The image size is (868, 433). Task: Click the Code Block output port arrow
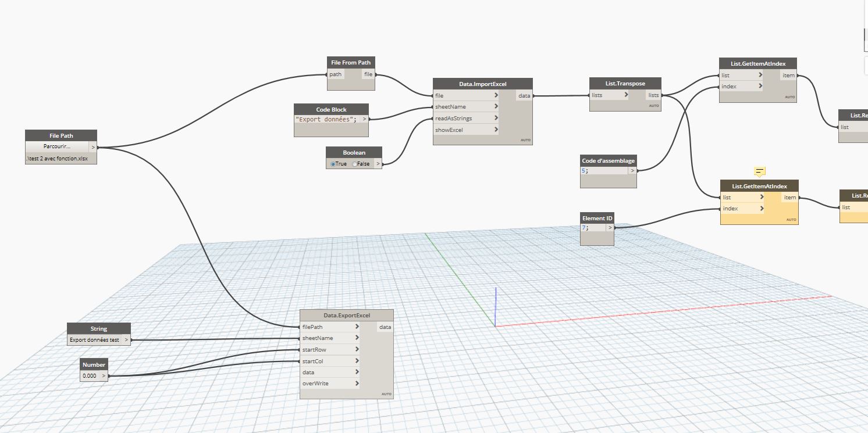[364, 119]
